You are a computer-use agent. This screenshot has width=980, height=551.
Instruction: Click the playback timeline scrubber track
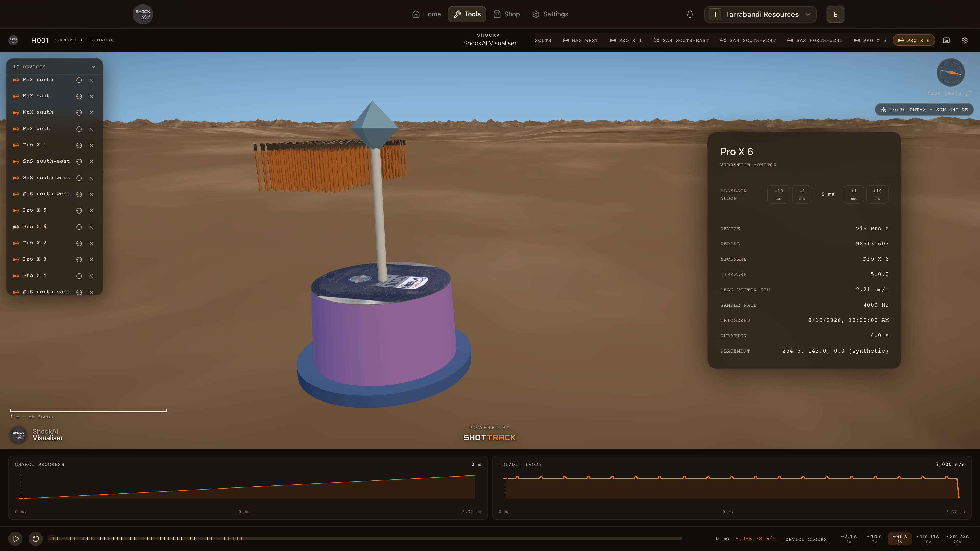pos(366,539)
